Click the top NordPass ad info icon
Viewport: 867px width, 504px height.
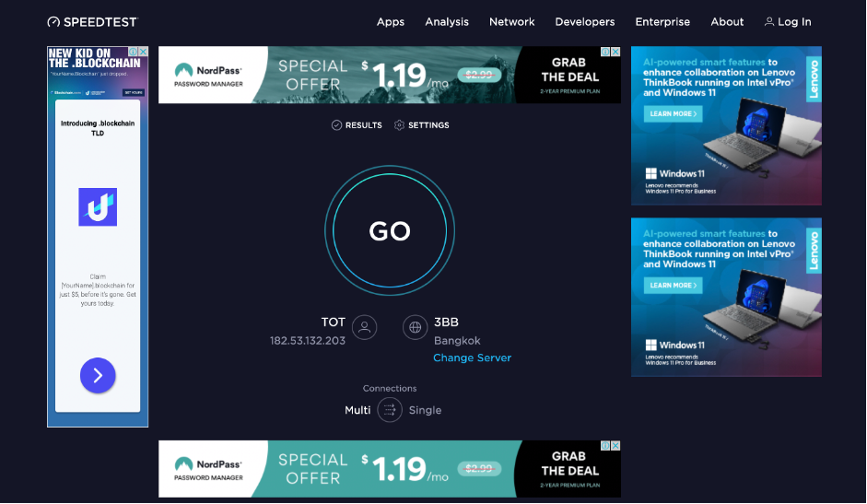[x=605, y=52]
